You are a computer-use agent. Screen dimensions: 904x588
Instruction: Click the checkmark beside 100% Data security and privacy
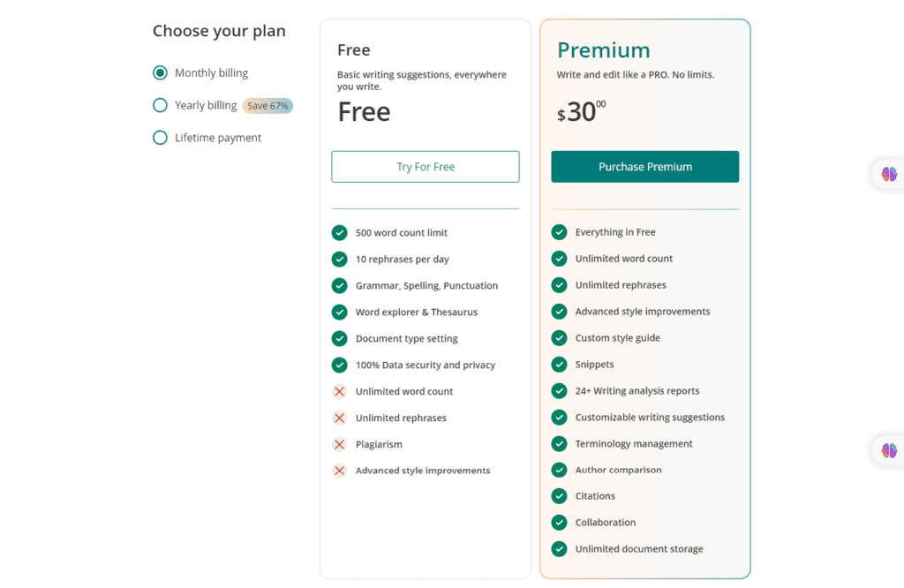(339, 365)
